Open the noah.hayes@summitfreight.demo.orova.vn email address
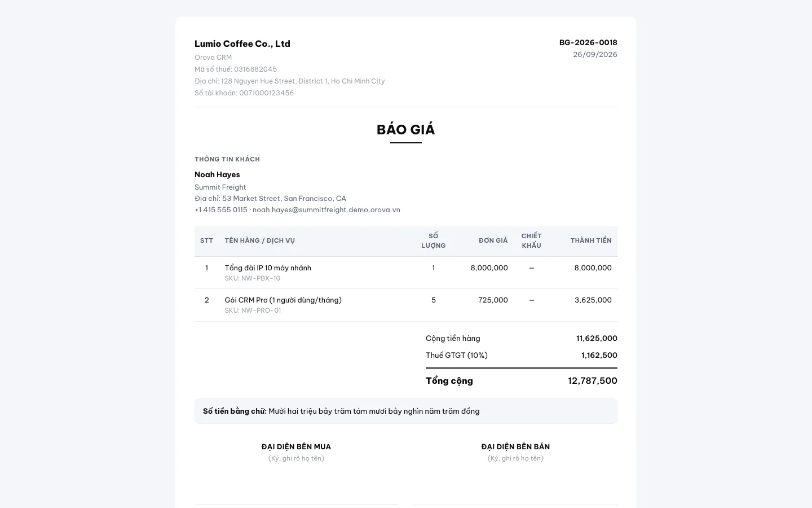This screenshot has width=812, height=508. click(x=326, y=209)
